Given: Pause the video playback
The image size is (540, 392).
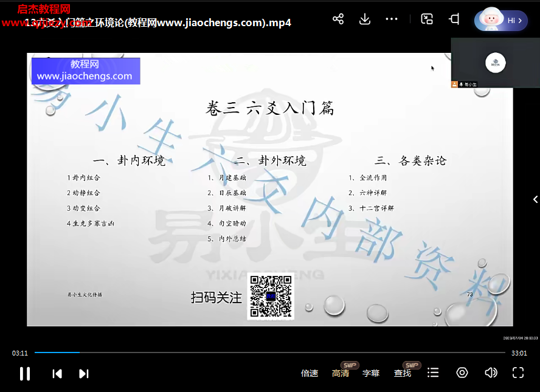Looking at the screenshot, I should 25,373.
